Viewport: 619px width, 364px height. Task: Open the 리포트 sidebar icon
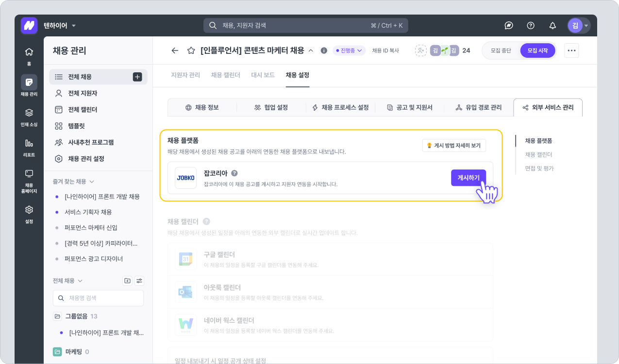click(29, 147)
